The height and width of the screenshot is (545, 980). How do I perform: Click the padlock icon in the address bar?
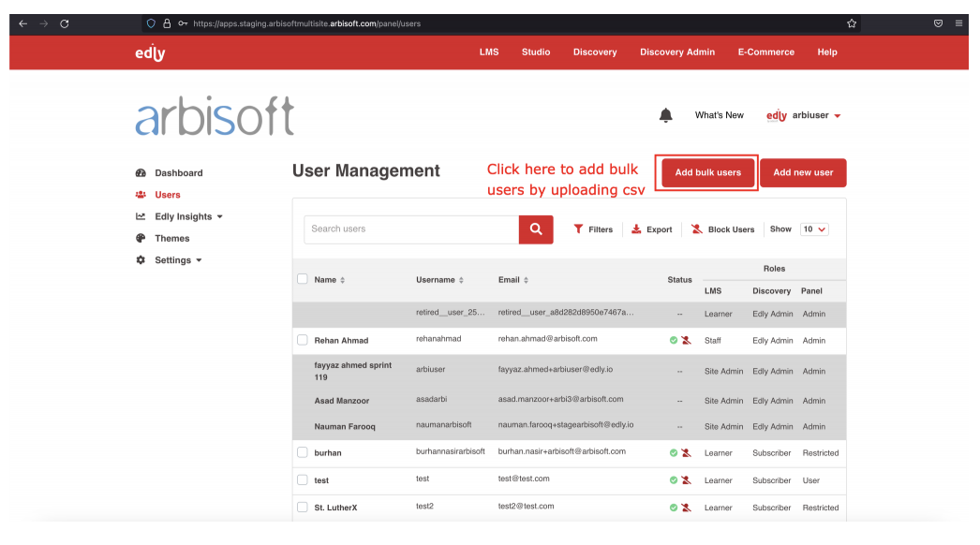[x=167, y=23]
